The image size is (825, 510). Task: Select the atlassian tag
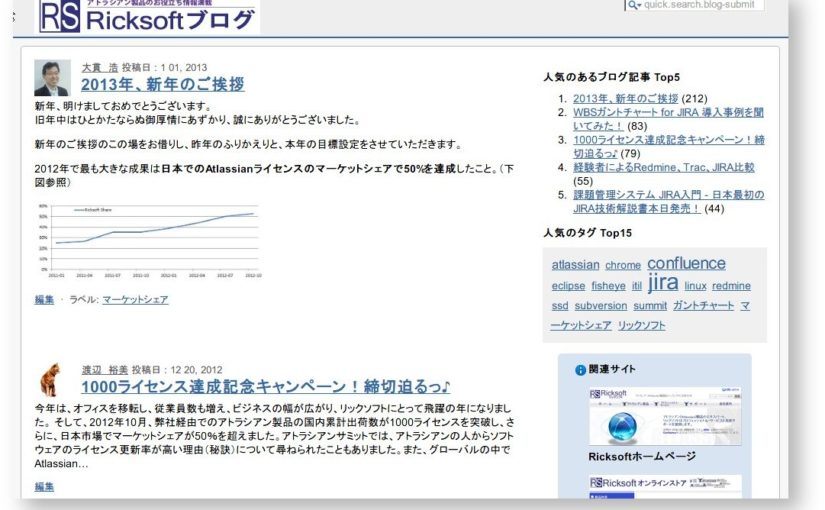[x=576, y=265]
